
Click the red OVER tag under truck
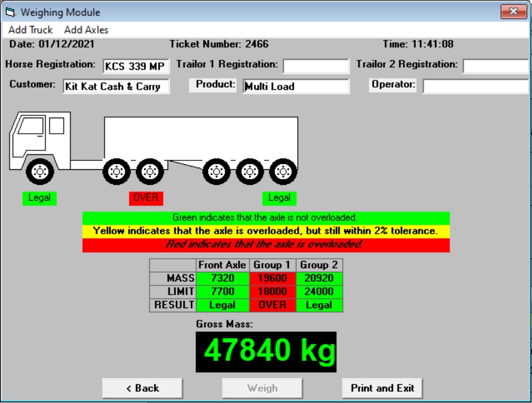[146, 198]
